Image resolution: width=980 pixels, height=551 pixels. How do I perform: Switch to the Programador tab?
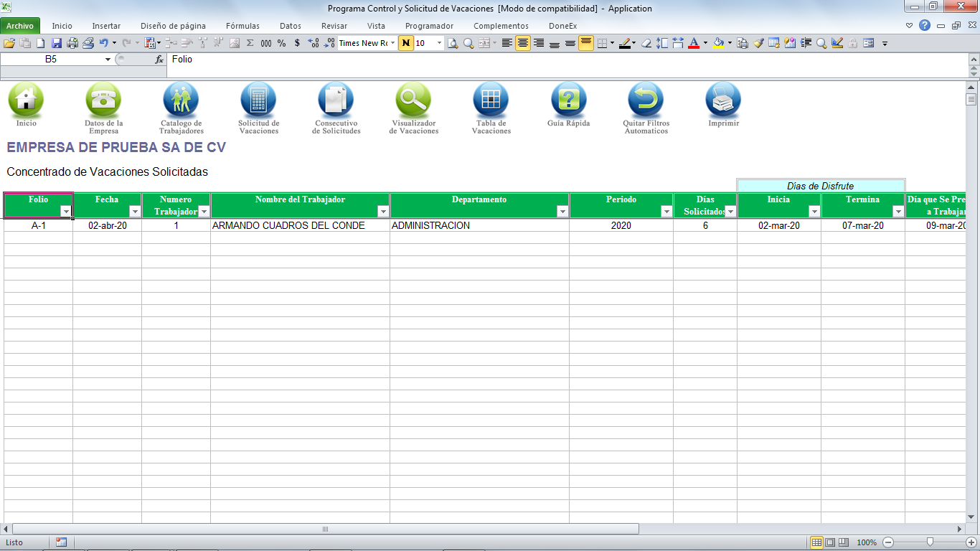(x=429, y=26)
